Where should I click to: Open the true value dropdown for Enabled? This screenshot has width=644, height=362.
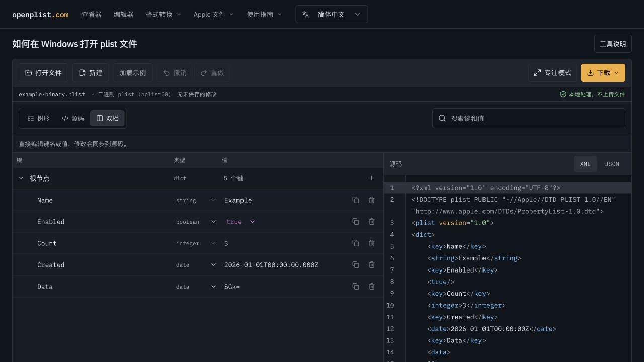[x=240, y=222]
